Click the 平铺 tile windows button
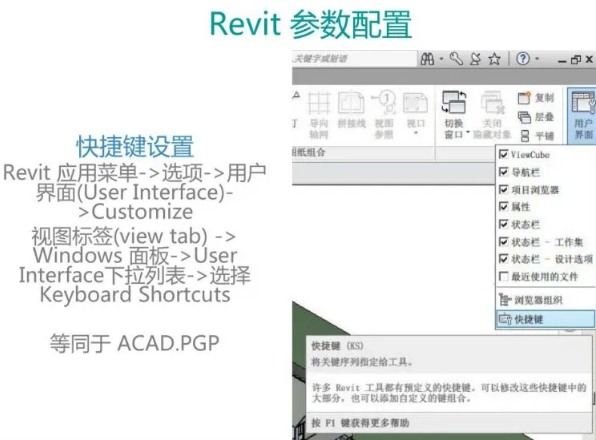596x440 pixels. pyautogui.click(x=537, y=136)
